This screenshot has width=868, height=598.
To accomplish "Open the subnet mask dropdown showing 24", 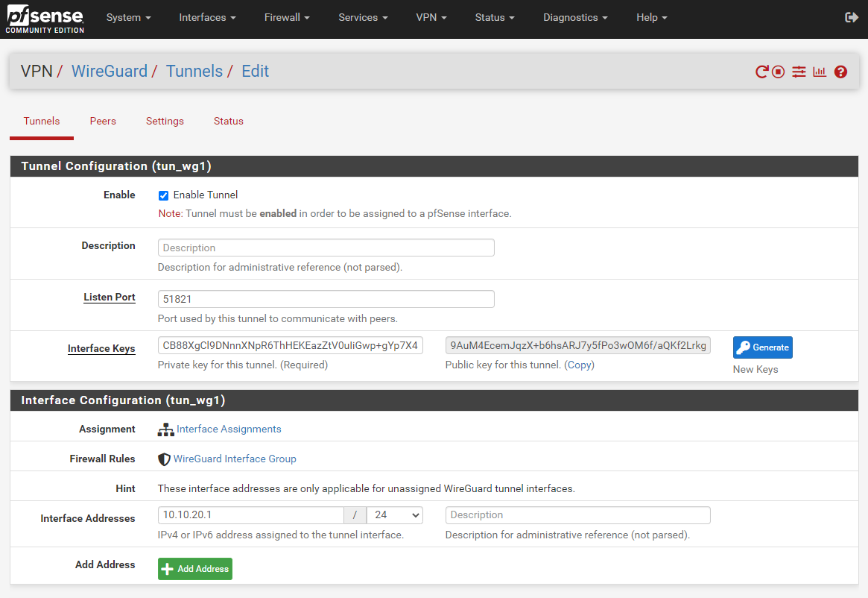I will click(394, 515).
